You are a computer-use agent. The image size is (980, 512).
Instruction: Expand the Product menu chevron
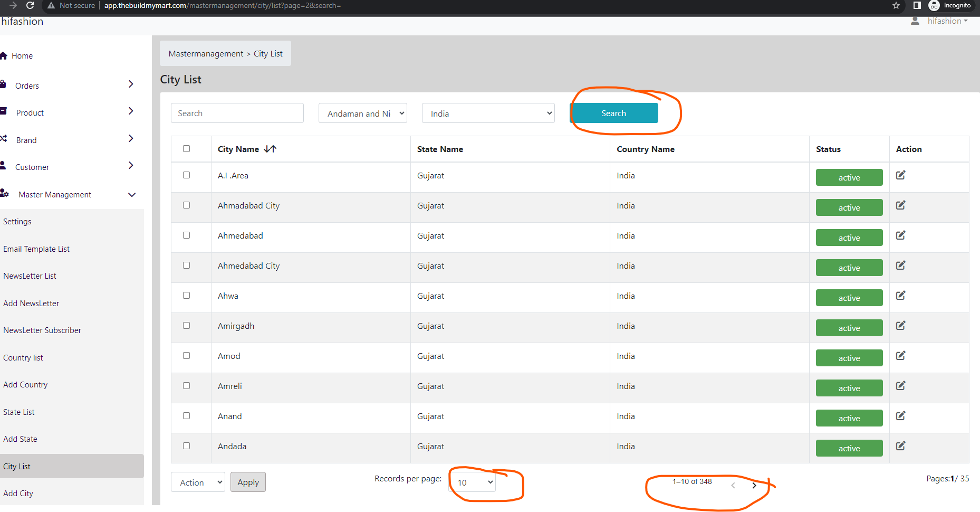tap(131, 111)
